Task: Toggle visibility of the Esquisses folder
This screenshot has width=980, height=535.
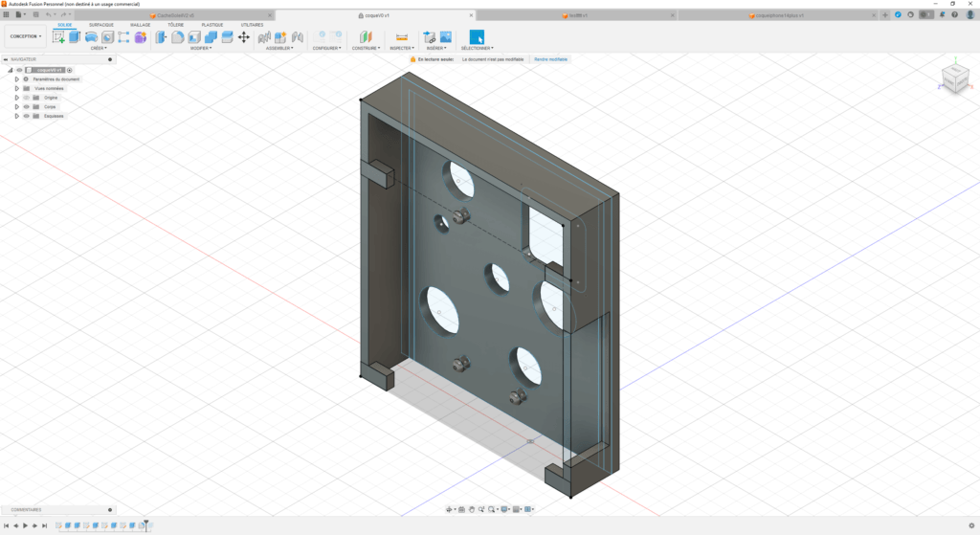Action: (26, 116)
